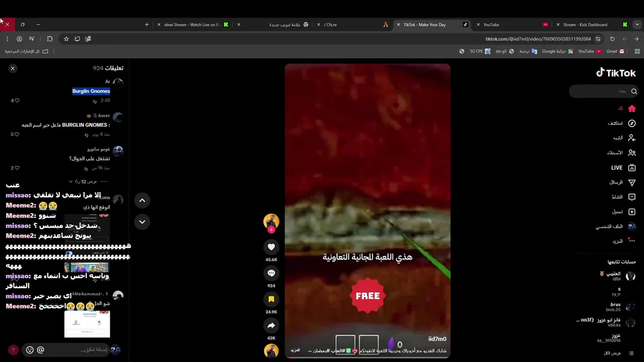
Task: Open the site info icon beside the URL
Action: pos(598,39)
